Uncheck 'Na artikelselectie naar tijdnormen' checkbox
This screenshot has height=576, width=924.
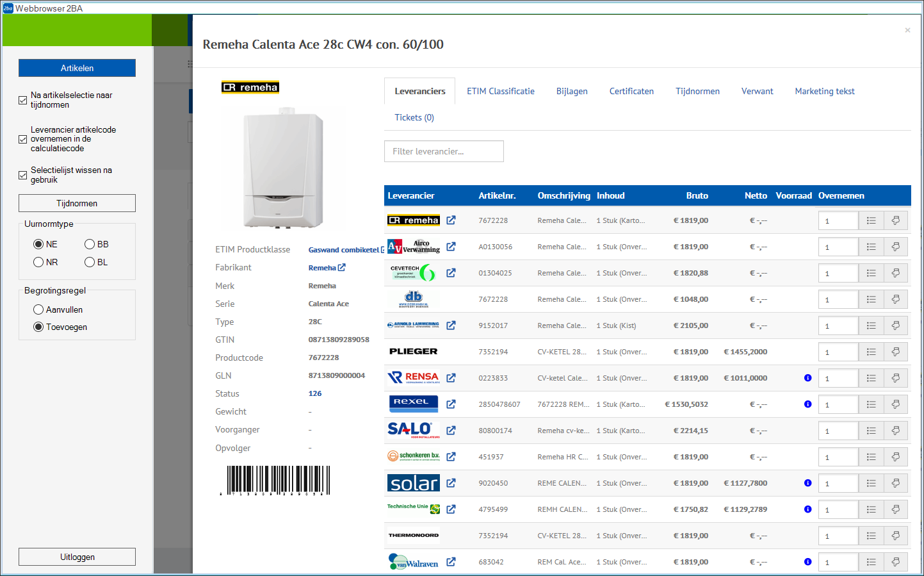pyautogui.click(x=23, y=100)
